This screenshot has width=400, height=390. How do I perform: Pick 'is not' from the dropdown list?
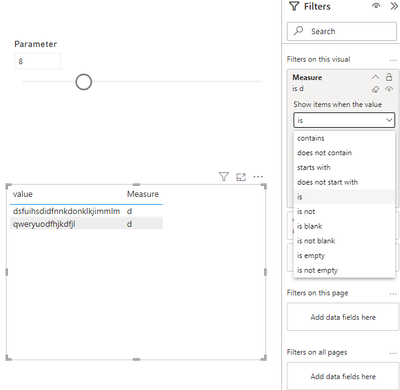[344, 211]
